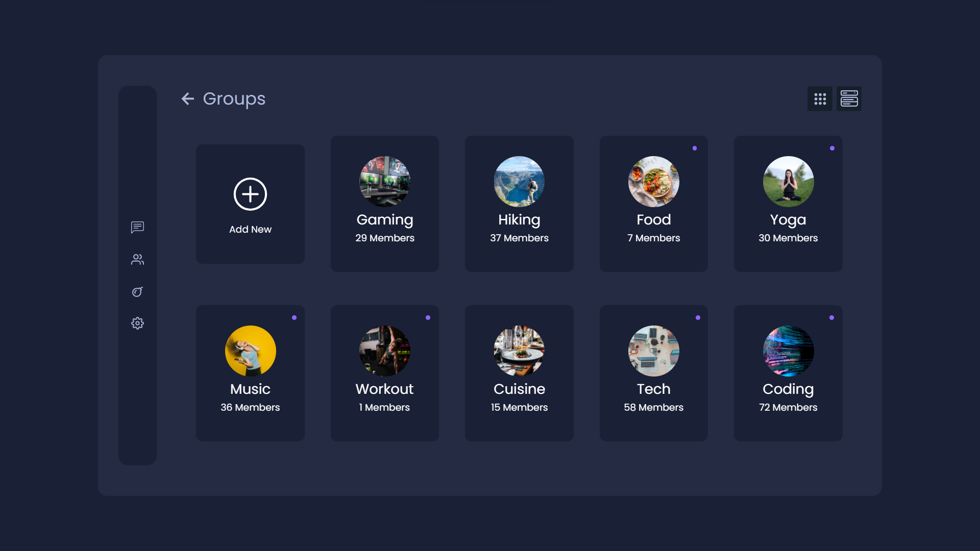Click the Add New button
This screenshot has height=551, width=980.
pyautogui.click(x=250, y=204)
